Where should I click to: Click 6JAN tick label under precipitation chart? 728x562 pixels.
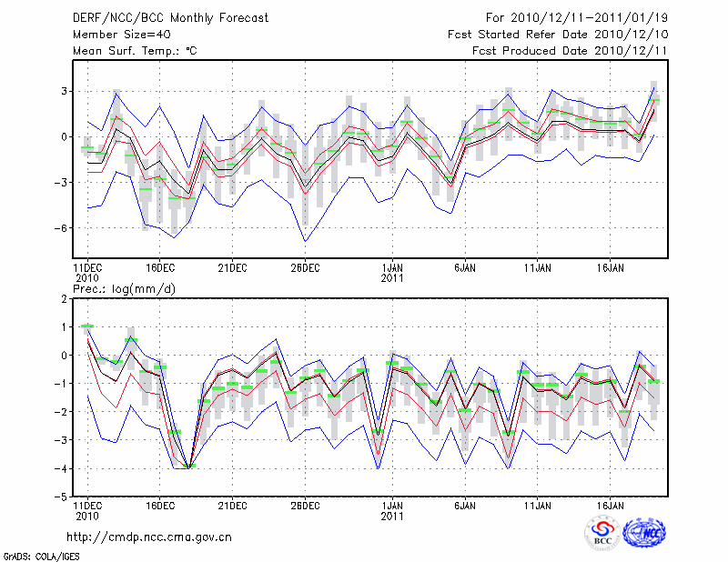pyautogui.click(x=465, y=504)
